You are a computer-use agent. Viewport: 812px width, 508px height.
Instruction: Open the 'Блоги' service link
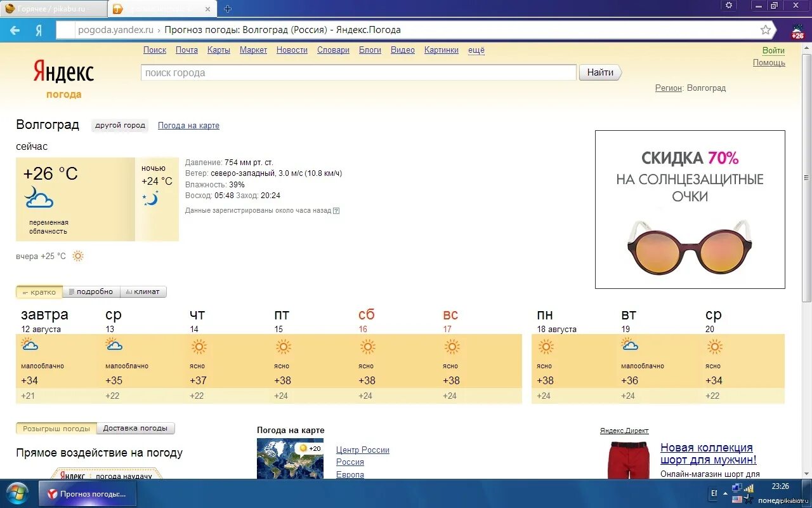[370, 50]
